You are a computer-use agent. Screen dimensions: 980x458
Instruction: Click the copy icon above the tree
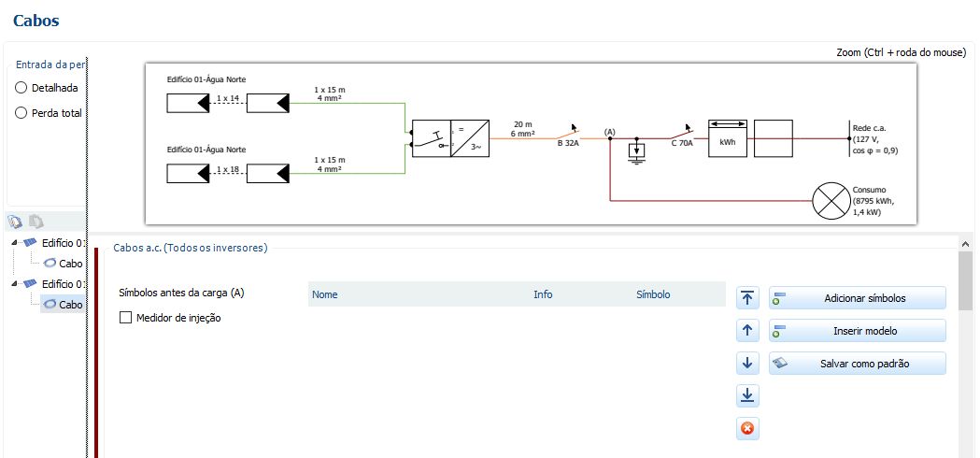click(15, 222)
